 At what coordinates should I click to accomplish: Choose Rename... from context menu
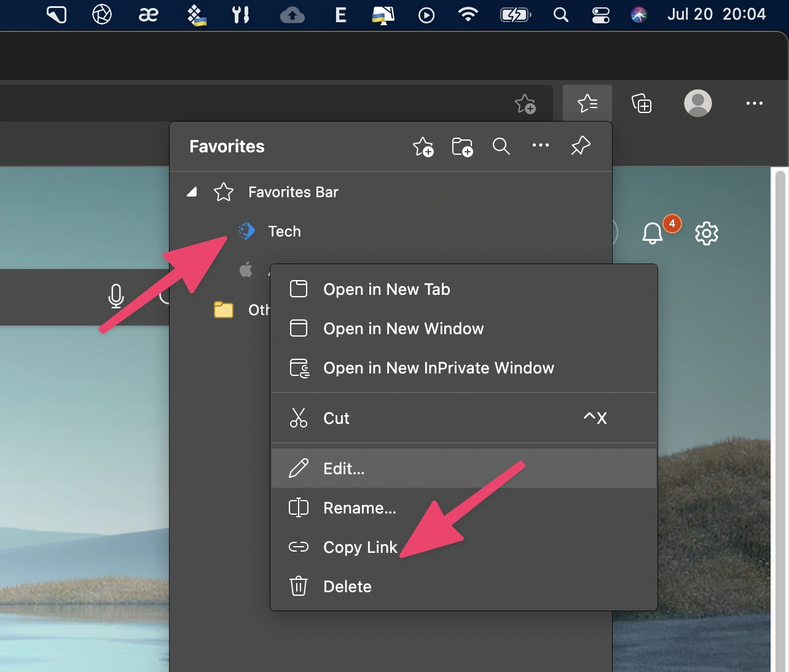point(464,508)
